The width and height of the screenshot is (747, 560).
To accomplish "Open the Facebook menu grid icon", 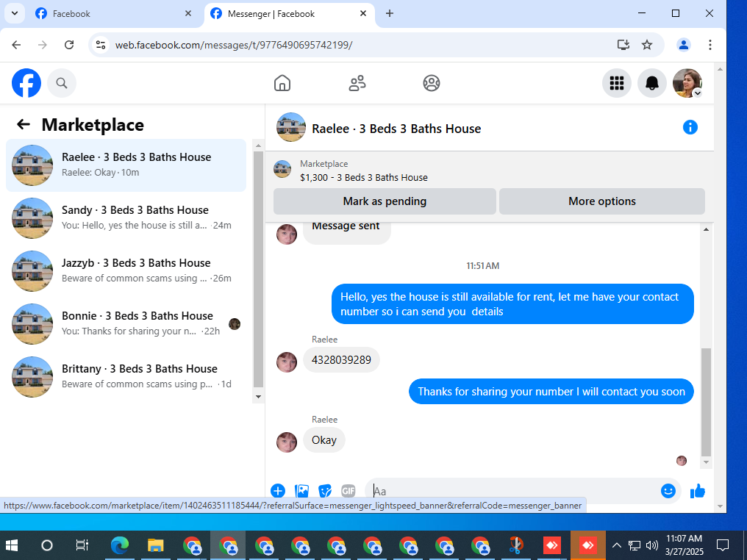I will [x=616, y=83].
